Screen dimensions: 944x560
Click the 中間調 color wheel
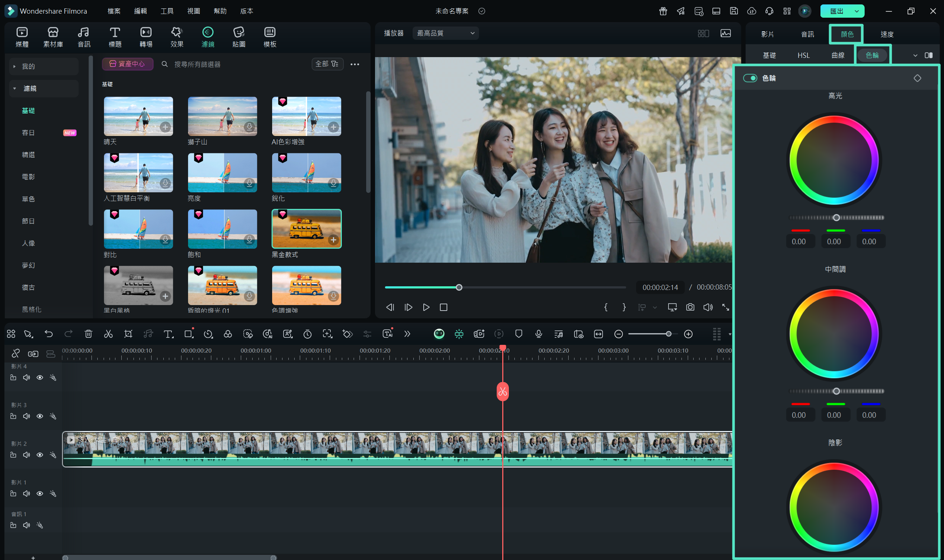click(834, 333)
